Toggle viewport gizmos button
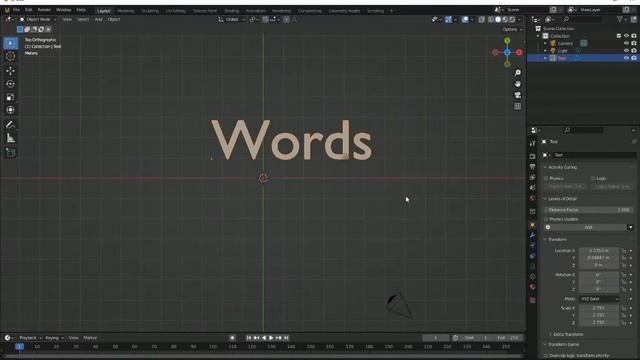 [x=448, y=19]
